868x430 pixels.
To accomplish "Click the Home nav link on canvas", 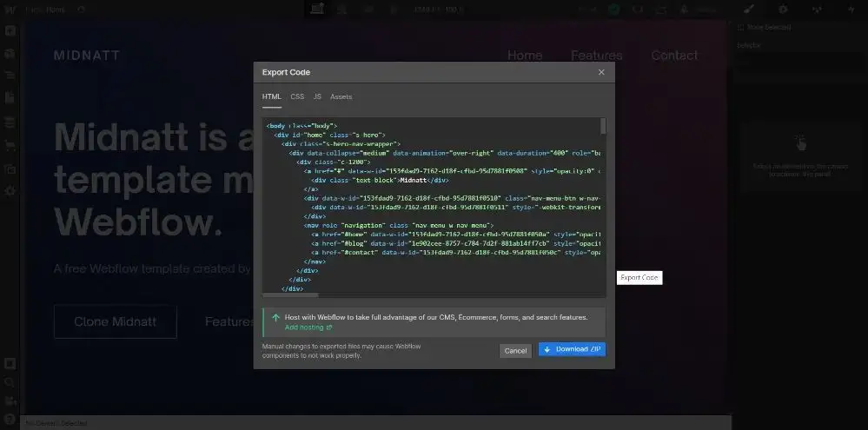I will click(525, 56).
